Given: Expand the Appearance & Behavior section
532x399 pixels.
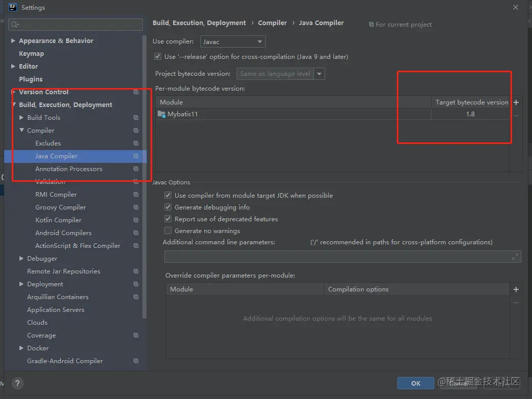Looking at the screenshot, I should (13, 41).
